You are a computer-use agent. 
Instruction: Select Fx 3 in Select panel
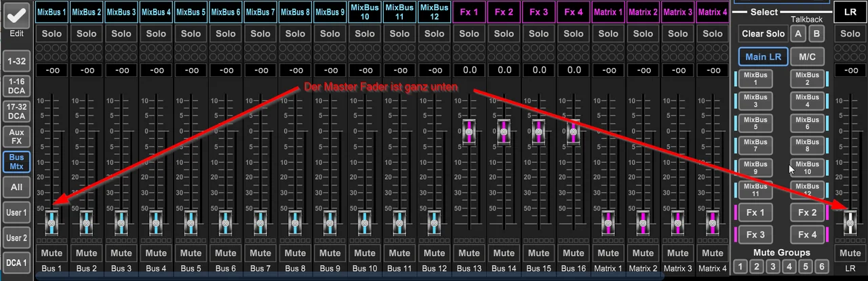tap(755, 234)
